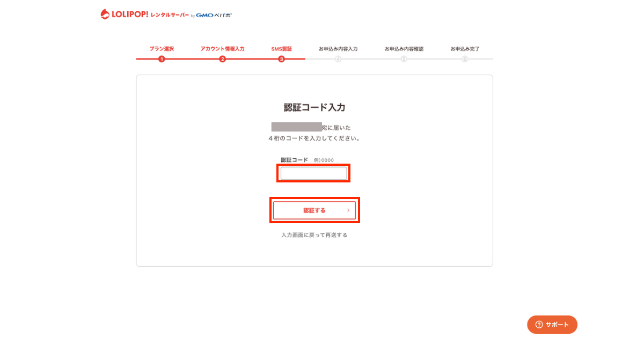This screenshot has height=338, width=644.
Task: Click the GMO Pepabo logo
Action: pyautogui.click(x=214, y=15)
